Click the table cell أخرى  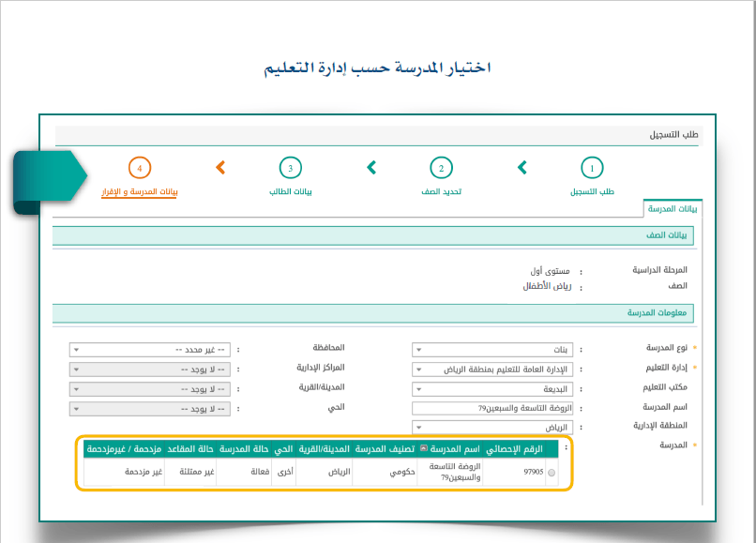285,472
